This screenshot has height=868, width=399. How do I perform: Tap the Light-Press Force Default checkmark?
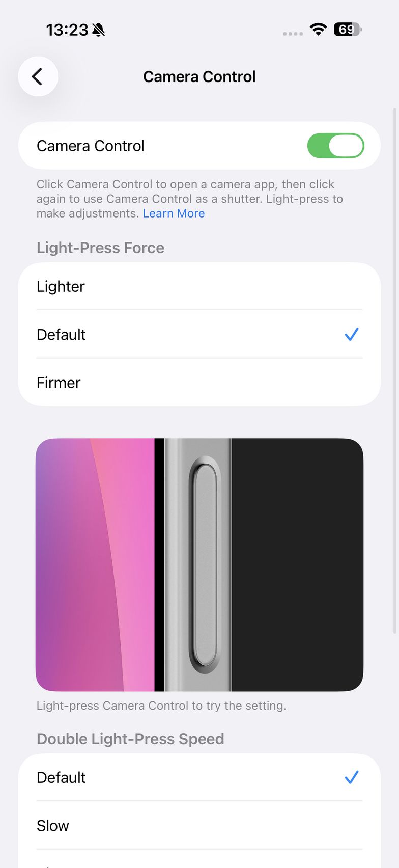click(352, 334)
